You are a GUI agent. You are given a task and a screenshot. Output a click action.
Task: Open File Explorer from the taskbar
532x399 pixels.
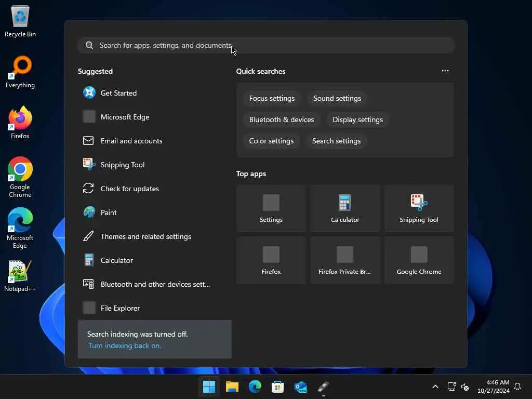[232, 387]
